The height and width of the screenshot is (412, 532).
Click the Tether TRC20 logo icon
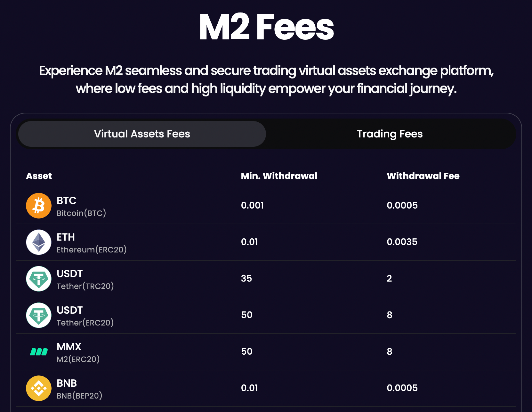pyautogui.click(x=38, y=279)
